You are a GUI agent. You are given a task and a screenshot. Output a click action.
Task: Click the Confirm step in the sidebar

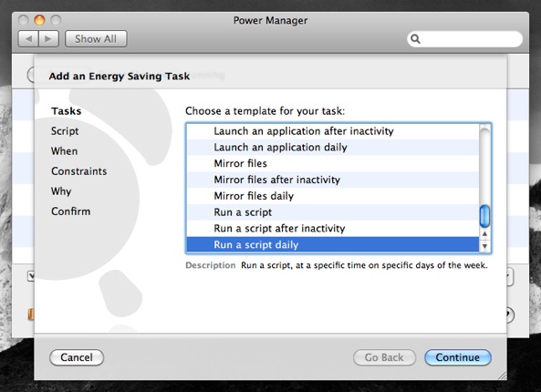71,211
